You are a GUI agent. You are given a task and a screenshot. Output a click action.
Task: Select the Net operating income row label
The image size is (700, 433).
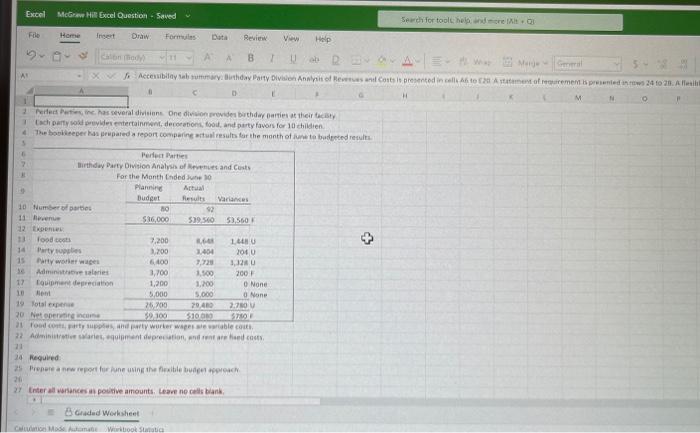click(65, 315)
